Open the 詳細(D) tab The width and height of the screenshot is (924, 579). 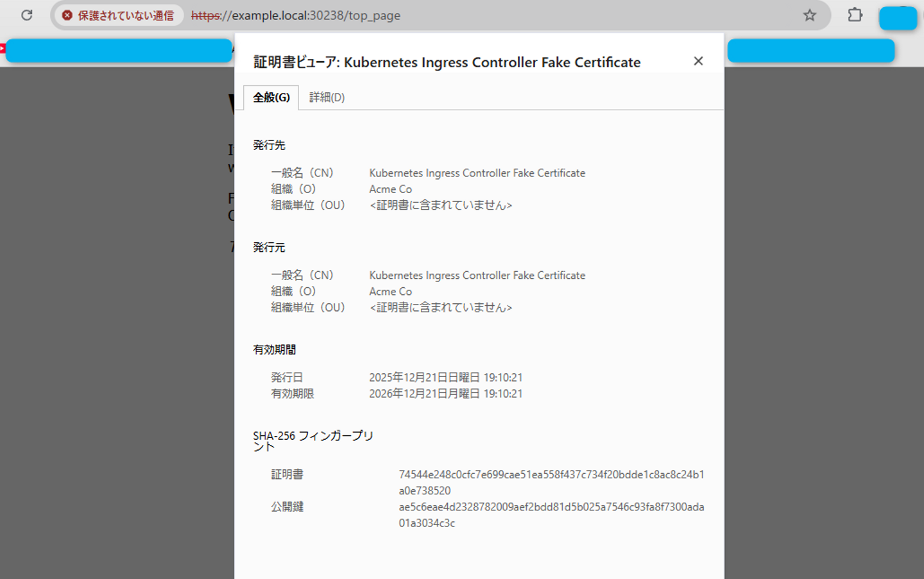pos(327,97)
